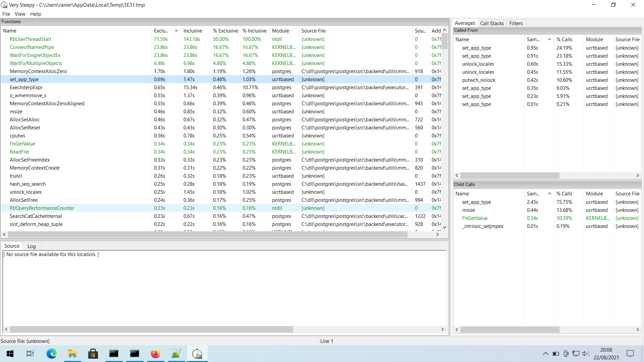Viewport: 644px width, 362px height.
Task: Click the Windows Start button
Action: click(10, 354)
